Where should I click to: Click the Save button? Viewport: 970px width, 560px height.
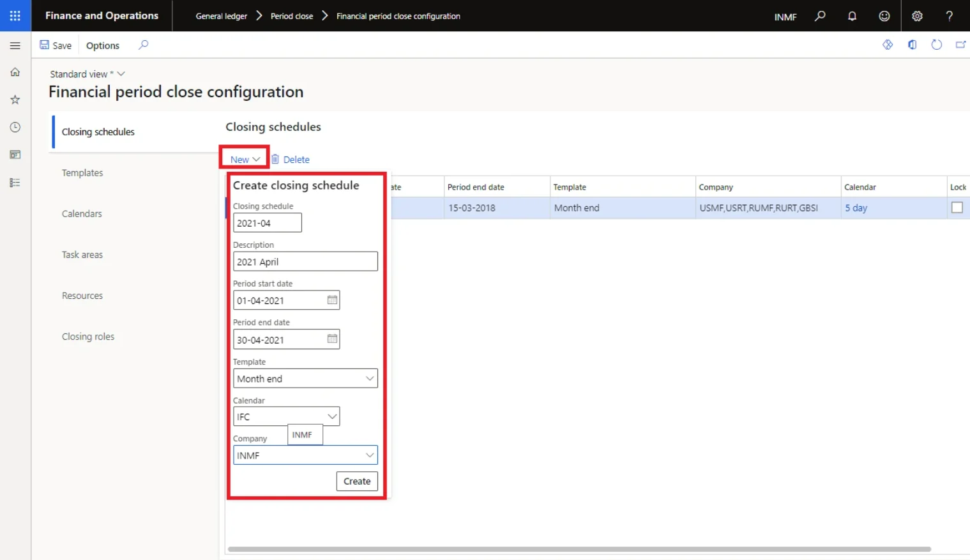(56, 45)
